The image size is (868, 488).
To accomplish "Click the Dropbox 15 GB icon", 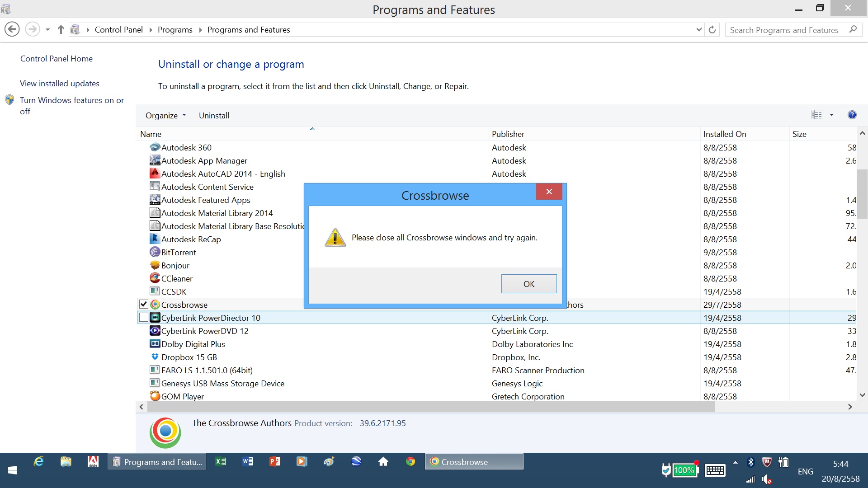I will [x=155, y=357].
